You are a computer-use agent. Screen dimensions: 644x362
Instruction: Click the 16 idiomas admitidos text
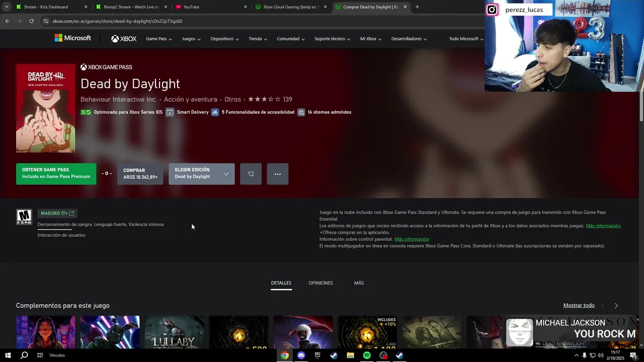pos(329,112)
